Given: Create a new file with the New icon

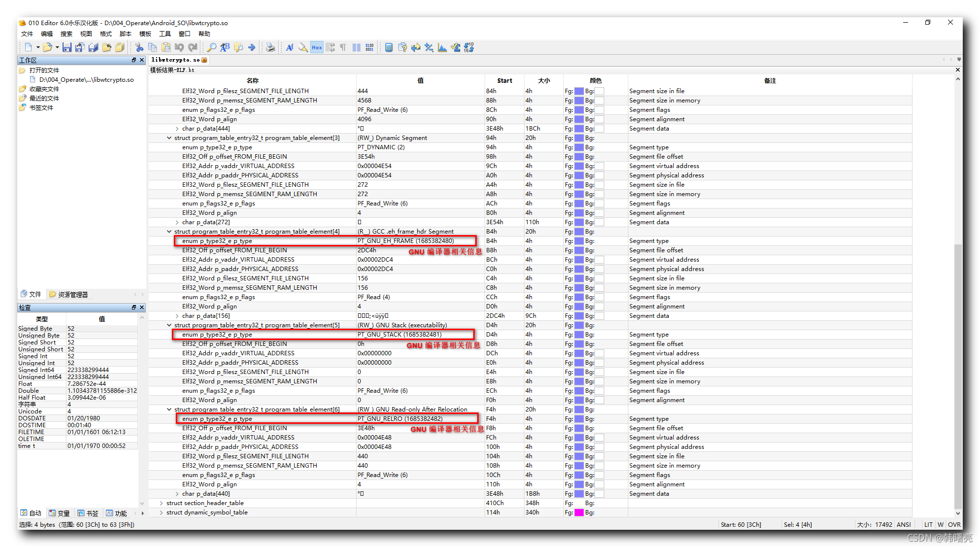Looking at the screenshot, I should (x=28, y=47).
